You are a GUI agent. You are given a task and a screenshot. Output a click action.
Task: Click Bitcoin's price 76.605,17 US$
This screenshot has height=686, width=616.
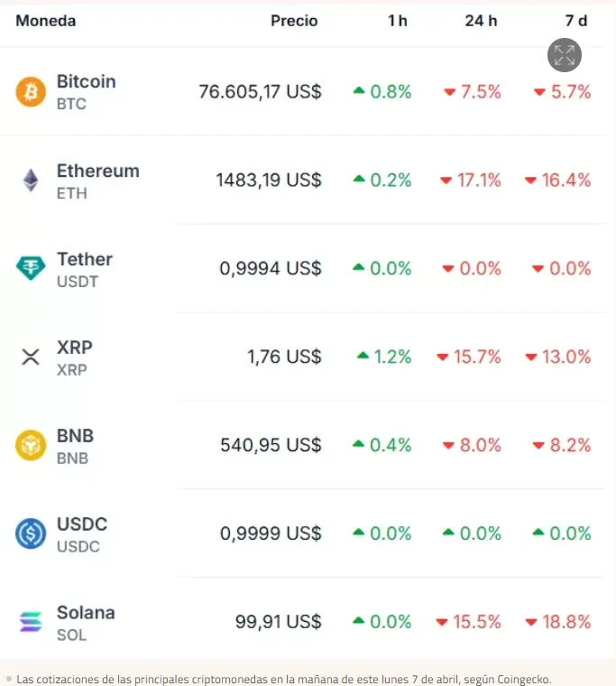pyautogui.click(x=260, y=91)
